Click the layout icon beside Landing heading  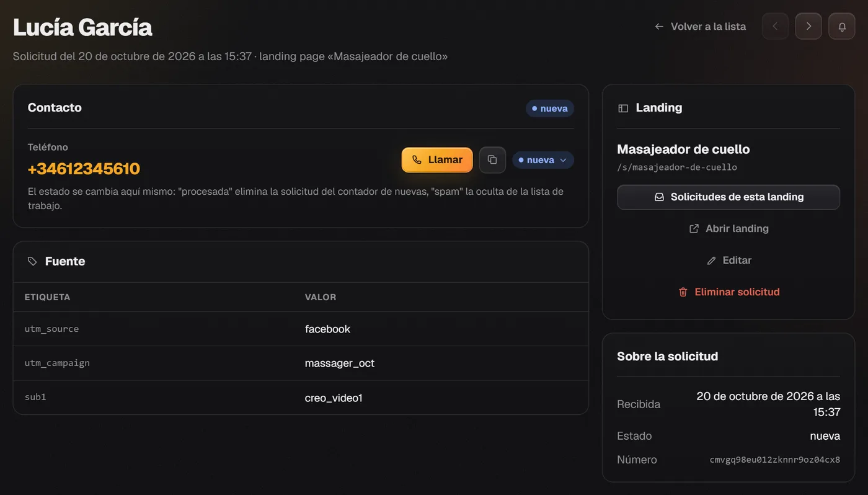point(623,109)
